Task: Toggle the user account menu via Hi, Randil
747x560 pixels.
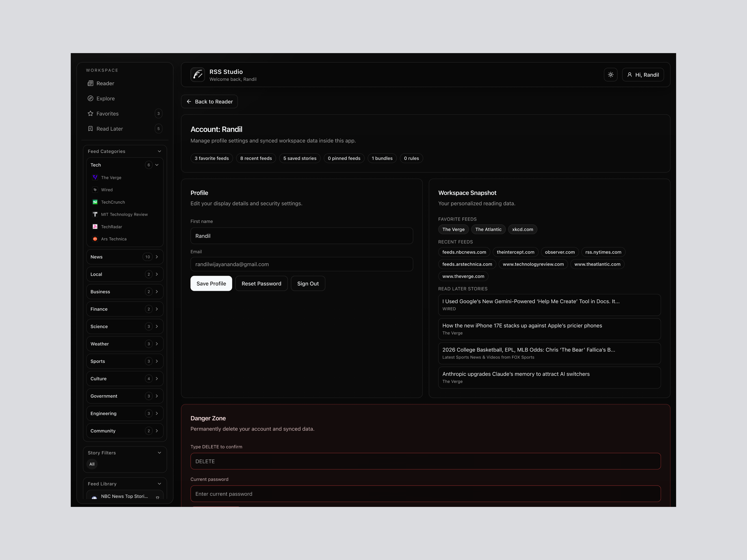Action: 643,75
